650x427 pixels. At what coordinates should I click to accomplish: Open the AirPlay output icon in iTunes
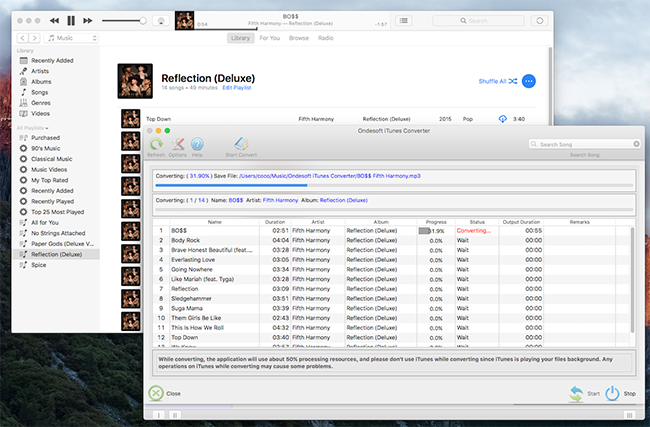pyautogui.click(x=161, y=21)
